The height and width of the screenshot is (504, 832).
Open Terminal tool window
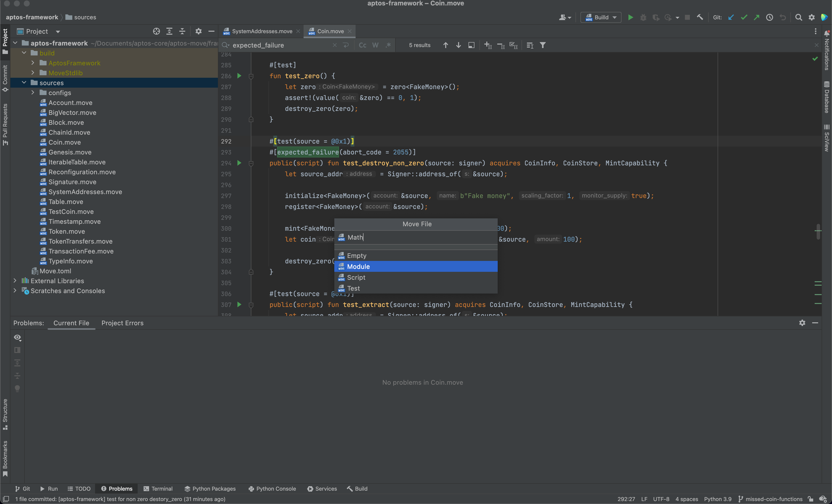click(x=158, y=489)
